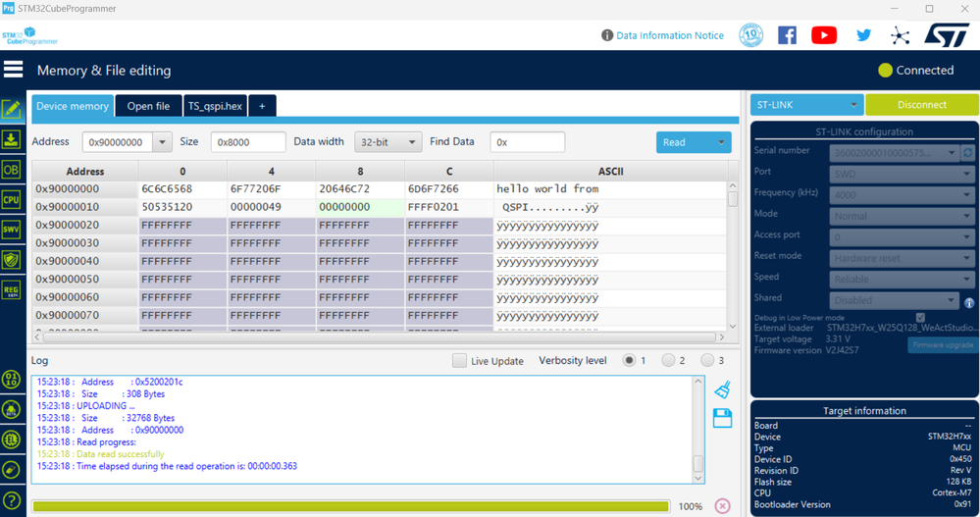Expand the Read button dropdown arrow
This screenshot has width=980, height=517.
click(721, 142)
